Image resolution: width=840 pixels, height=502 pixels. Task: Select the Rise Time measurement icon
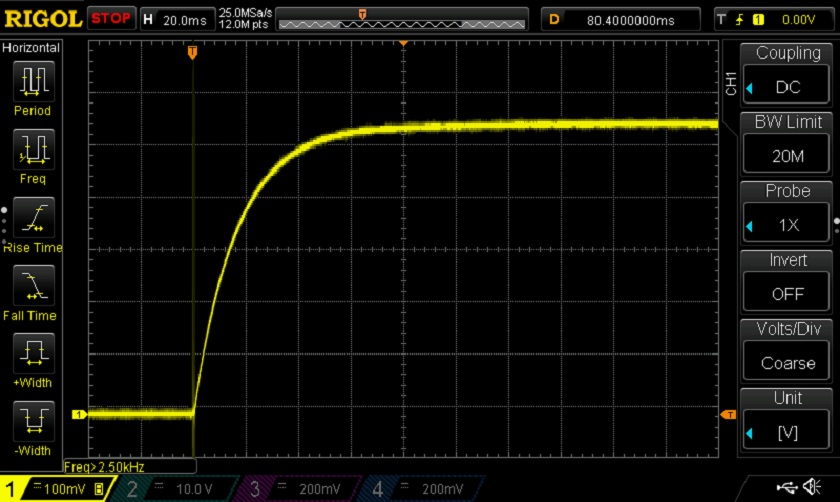[x=32, y=218]
